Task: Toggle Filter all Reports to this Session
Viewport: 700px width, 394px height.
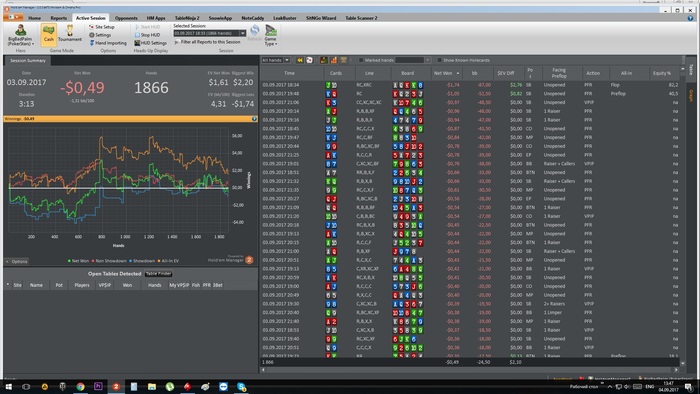Action: click(x=208, y=42)
